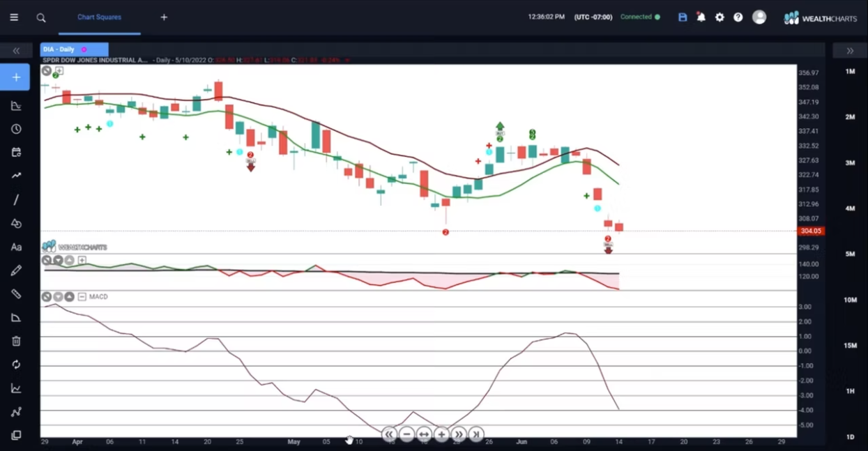Viewport: 868px width, 451px height.
Task: Open the help question mark
Action: (x=738, y=17)
